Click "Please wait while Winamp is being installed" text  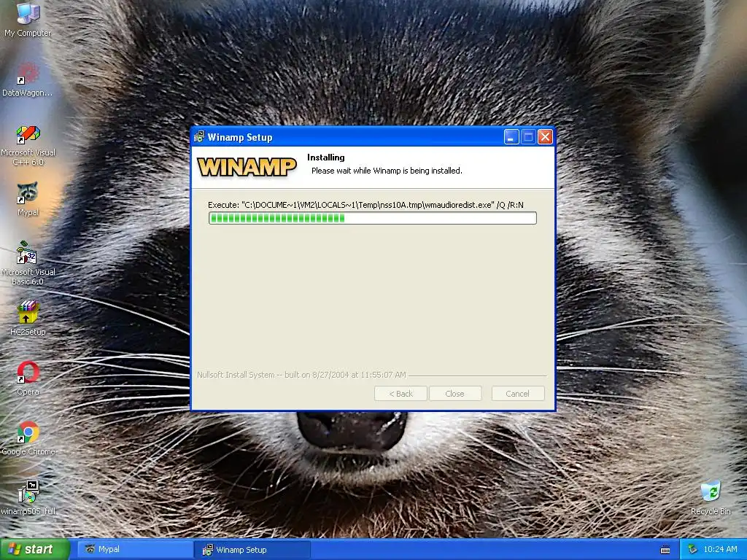[x=387, y=171]
